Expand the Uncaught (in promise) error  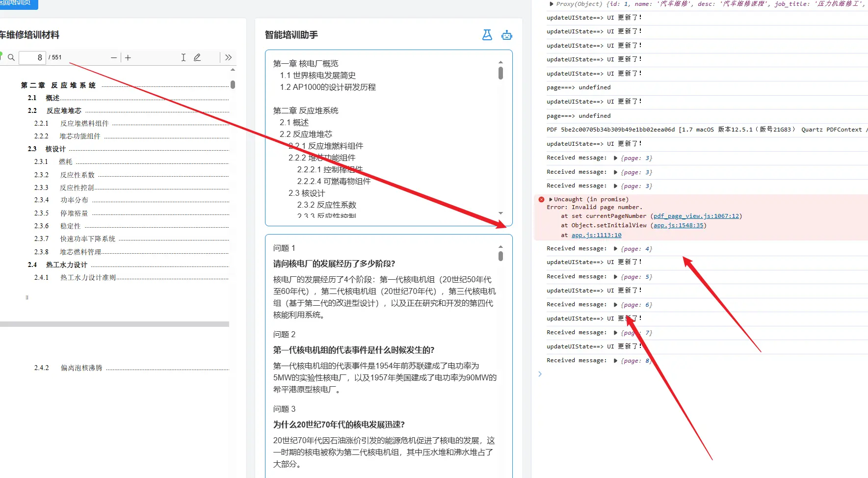pos(551,199)
